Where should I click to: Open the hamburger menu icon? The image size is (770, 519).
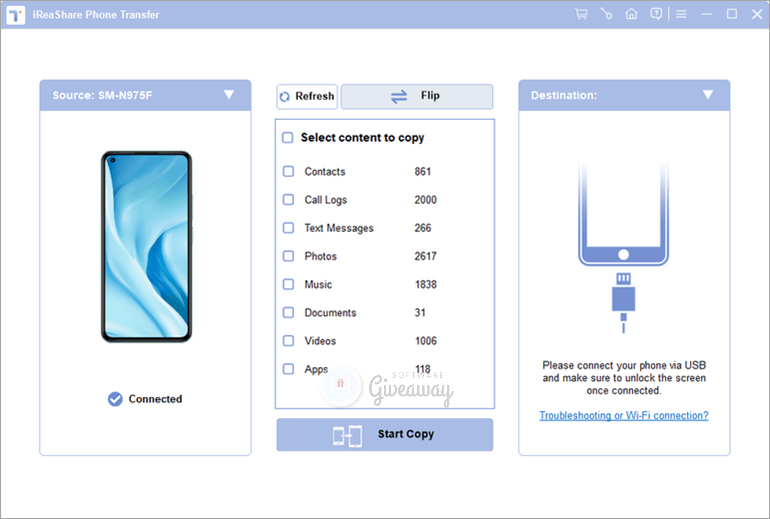(681, 14)
